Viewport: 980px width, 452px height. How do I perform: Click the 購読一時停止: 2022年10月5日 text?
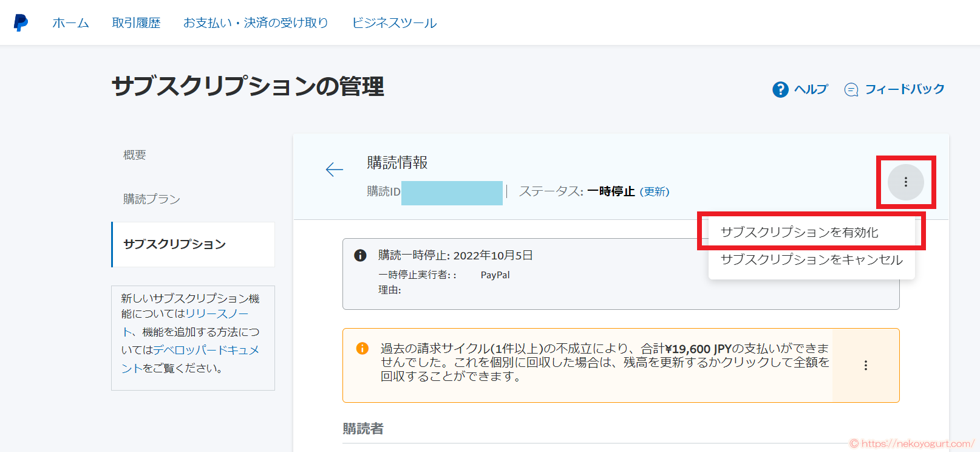455,255
